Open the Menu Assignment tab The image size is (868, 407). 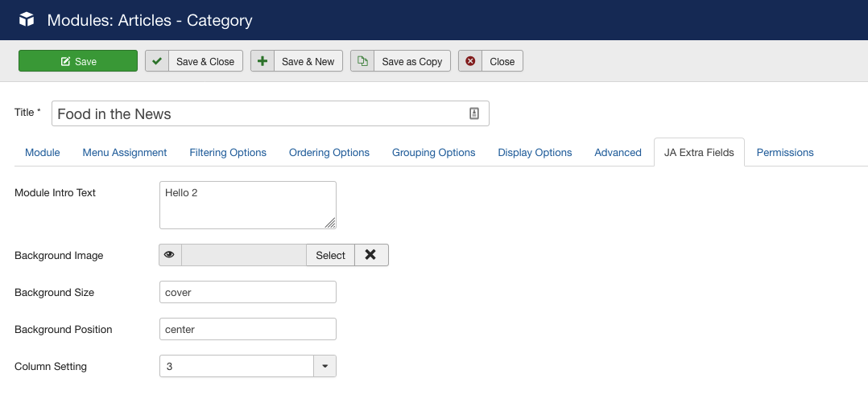(x=125, y=152)
